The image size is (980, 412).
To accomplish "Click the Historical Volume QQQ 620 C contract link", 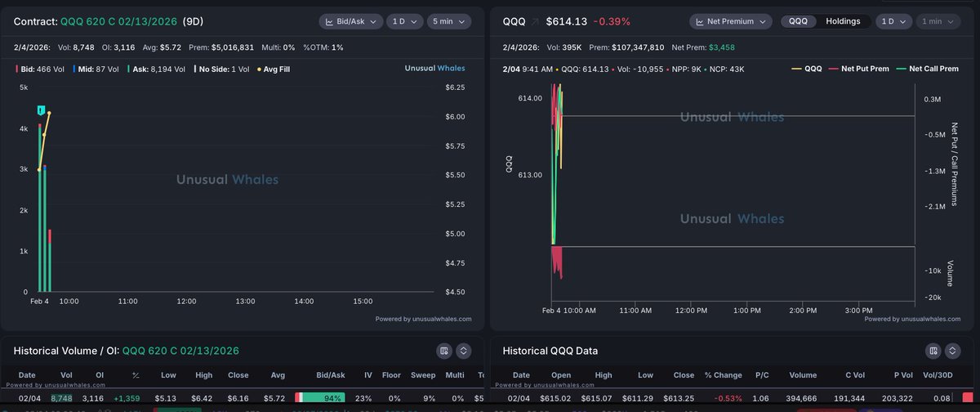I will 180,351.
